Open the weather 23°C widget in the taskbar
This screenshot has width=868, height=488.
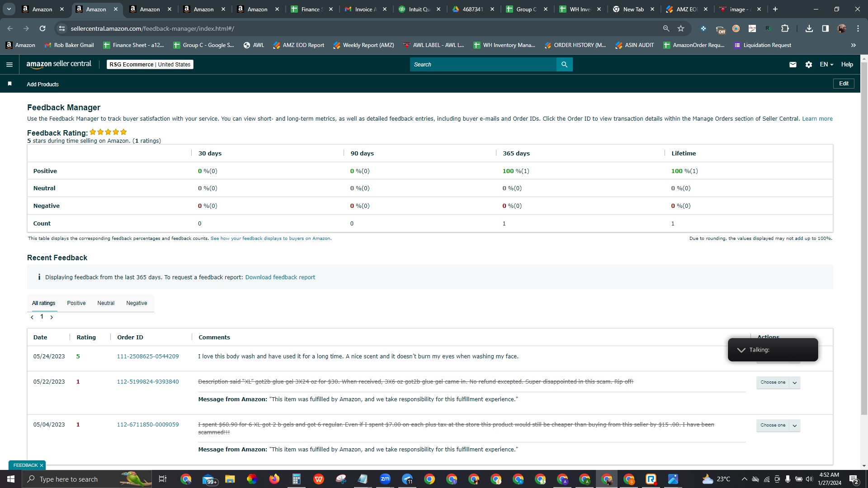[x=717, y=479]
